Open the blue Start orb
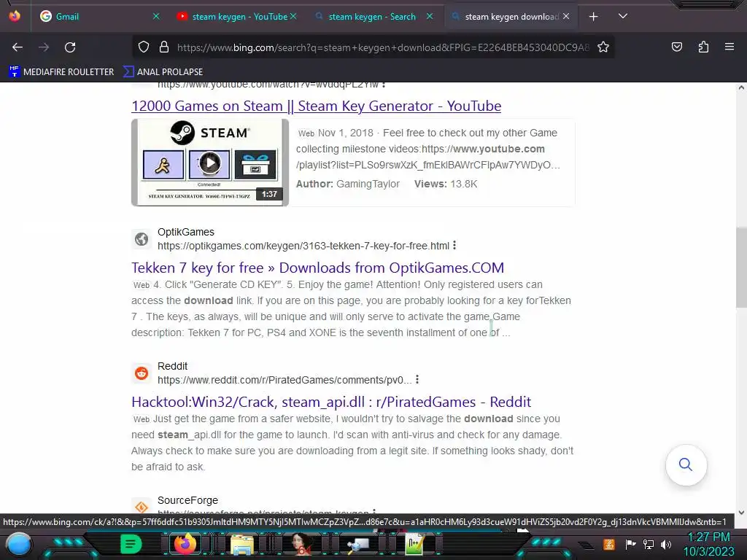This screenshot has height=560, width=747. click(18, 544)
